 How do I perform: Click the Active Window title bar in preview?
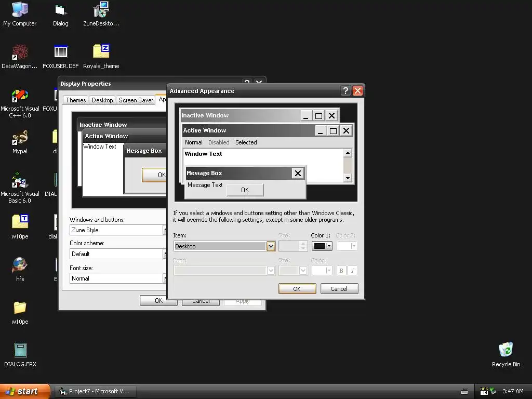(248, 130)
